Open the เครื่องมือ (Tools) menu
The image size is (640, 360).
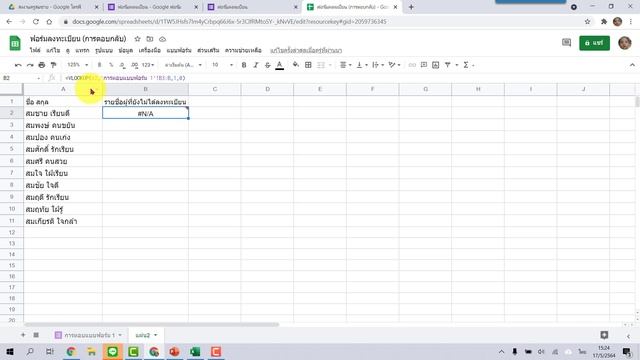pyautogui.click(x=150, y=50)
